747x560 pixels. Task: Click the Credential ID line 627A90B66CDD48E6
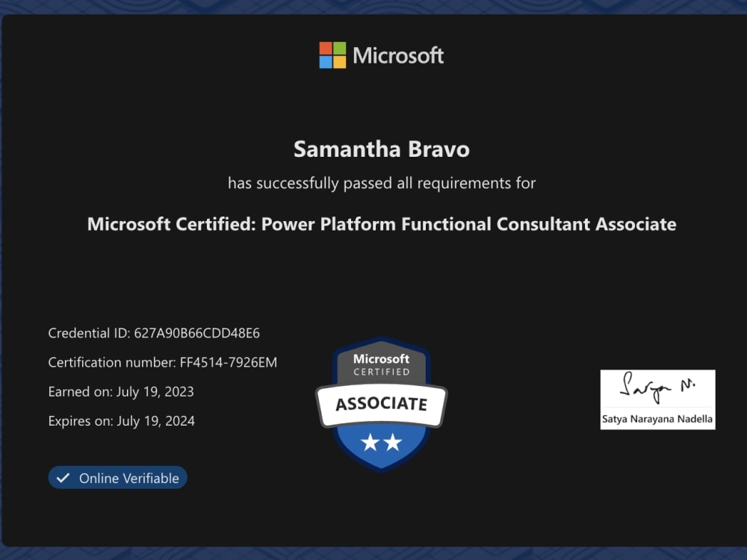tap(154, 333)
